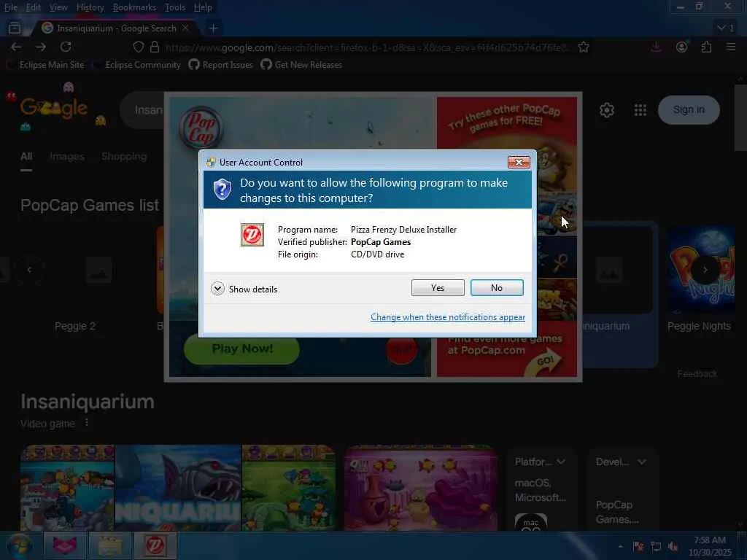The width and height of the screenshot is (747, 560).
Task: Click the PopCap logo in installer window
Action: [x=201, y=128]
